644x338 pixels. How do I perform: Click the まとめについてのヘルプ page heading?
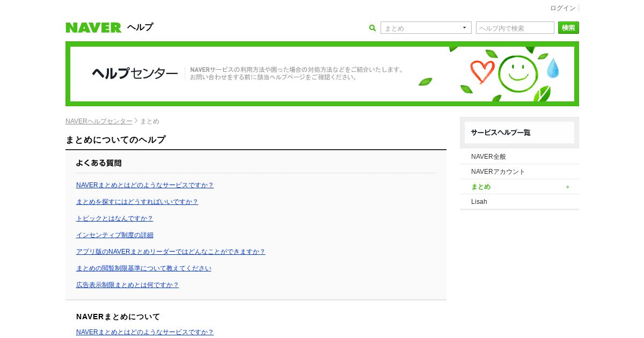(x=115, y=140)
